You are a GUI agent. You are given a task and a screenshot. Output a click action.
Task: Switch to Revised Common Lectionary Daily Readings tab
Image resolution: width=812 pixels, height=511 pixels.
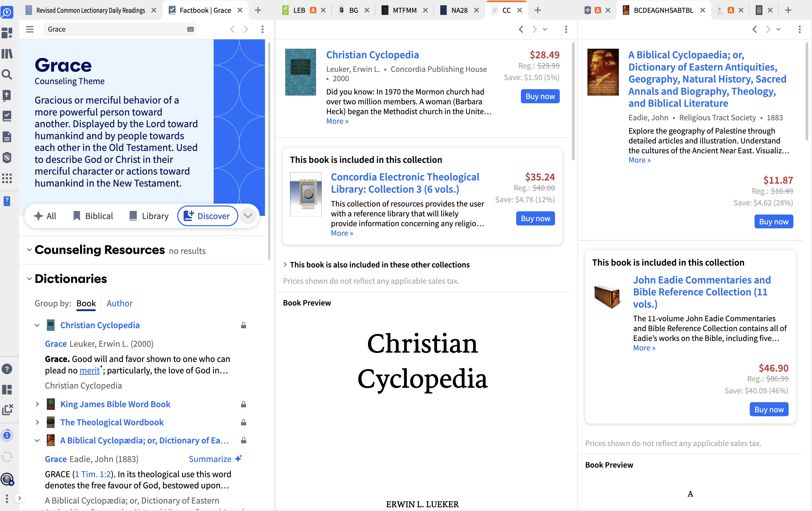pyautogui.click(x=91, y=10)
